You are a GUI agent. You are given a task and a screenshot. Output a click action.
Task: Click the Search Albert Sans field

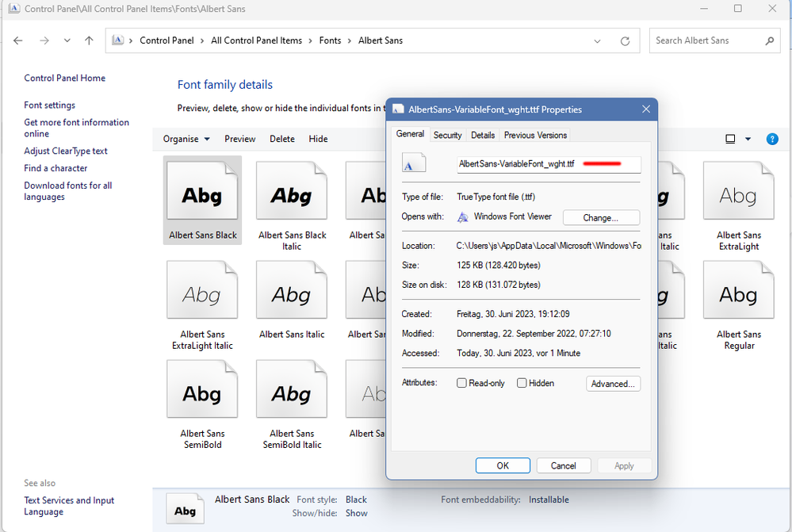click(x=706, y=40)
